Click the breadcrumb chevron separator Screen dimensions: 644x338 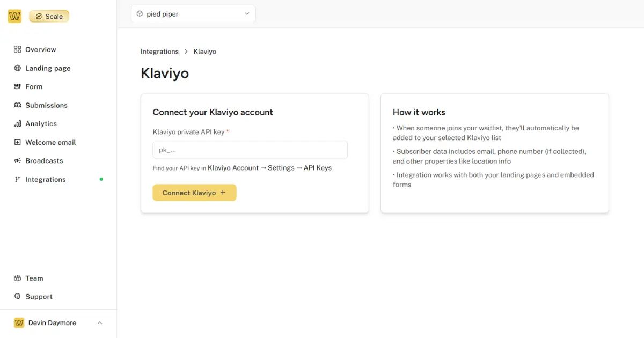186,52
